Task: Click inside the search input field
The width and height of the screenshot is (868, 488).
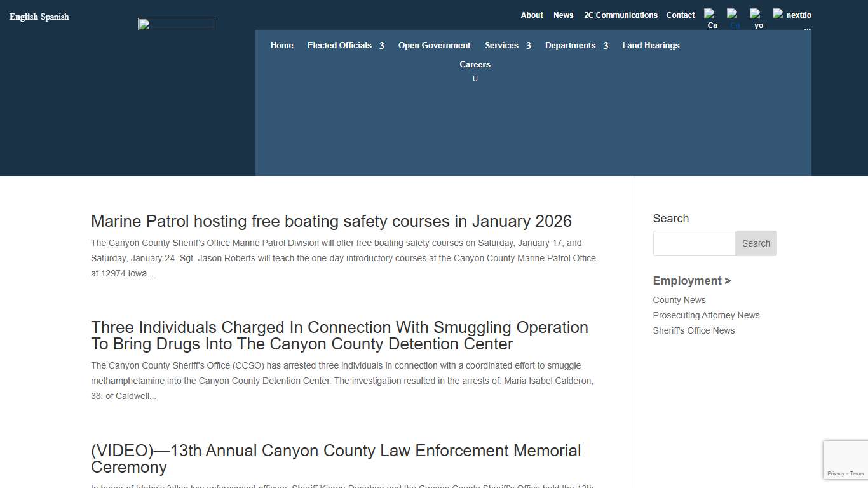Action: tap(694, 243)
